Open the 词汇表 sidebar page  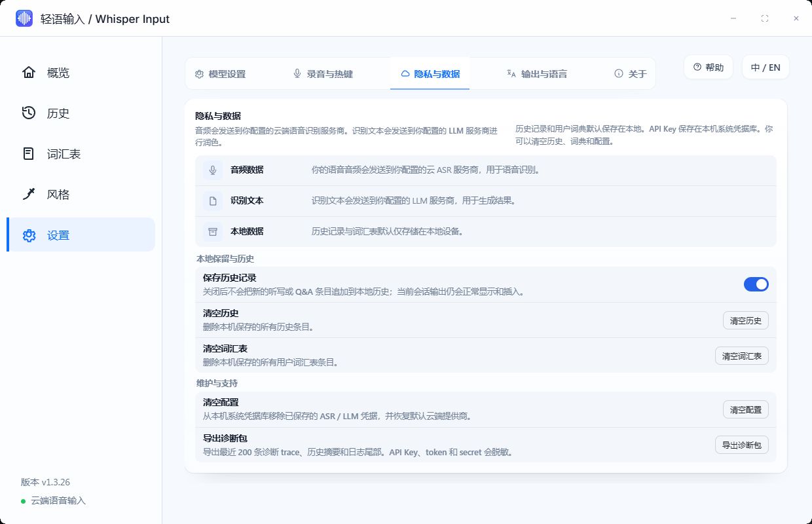click(81, 153)
